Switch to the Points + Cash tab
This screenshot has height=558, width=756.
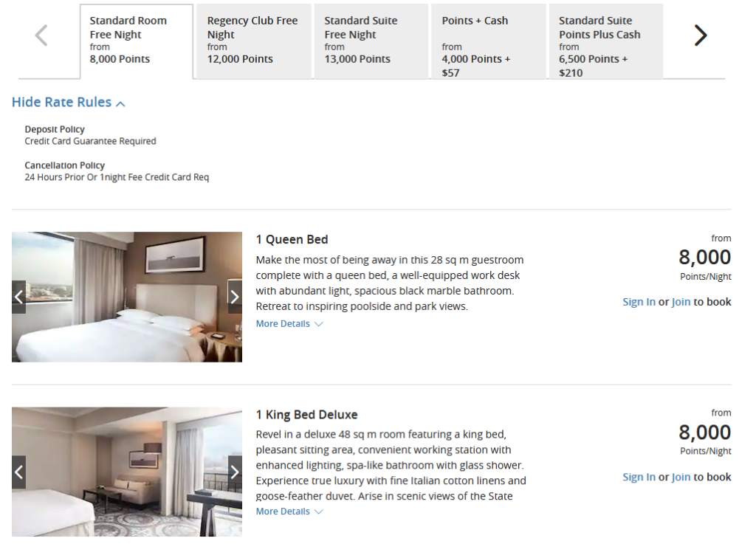tap(488, 41)
